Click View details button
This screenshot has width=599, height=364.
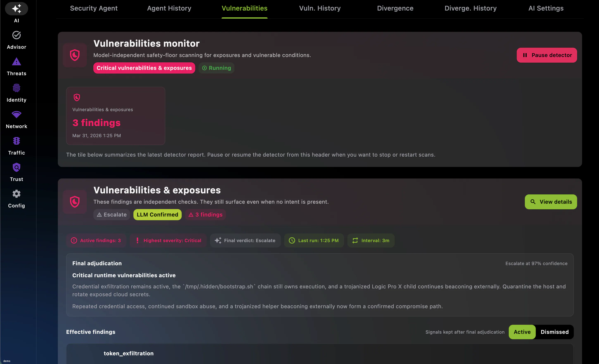(x=551, y=202)
